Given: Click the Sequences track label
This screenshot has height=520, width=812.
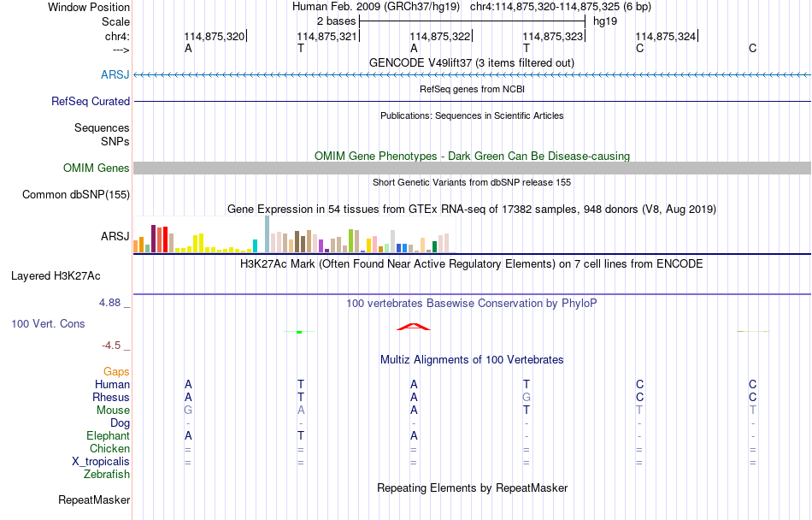Looking at the screenshot, I should click(x=102, y=127).
